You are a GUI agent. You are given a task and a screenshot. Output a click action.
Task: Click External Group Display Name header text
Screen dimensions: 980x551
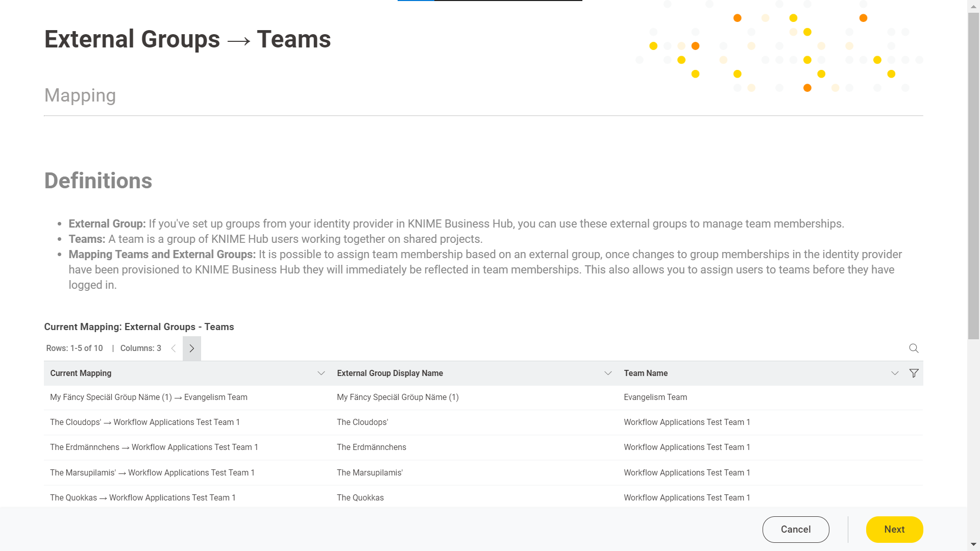390,373
